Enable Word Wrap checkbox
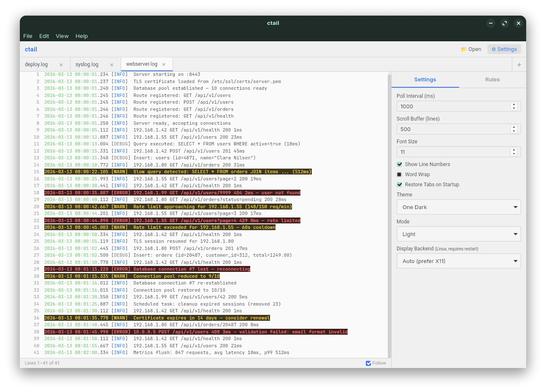Screen dimensions: 546x392 point(399,175)
